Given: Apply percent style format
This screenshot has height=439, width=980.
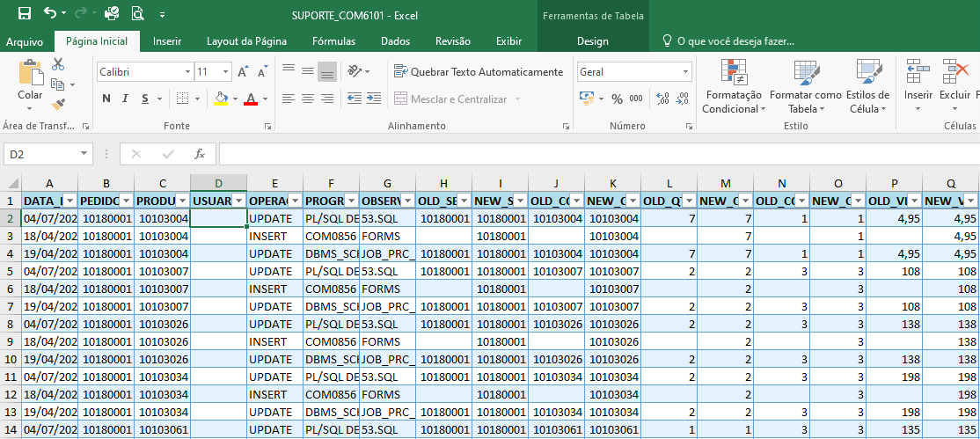Looking at the screenshot, I should [x=617, y=99].
